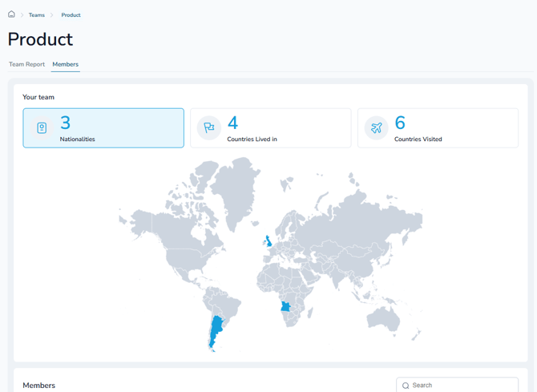This screenshot has height=392, width=537.
Task: Switch to the Team Report tab
Action: point(26,64)
